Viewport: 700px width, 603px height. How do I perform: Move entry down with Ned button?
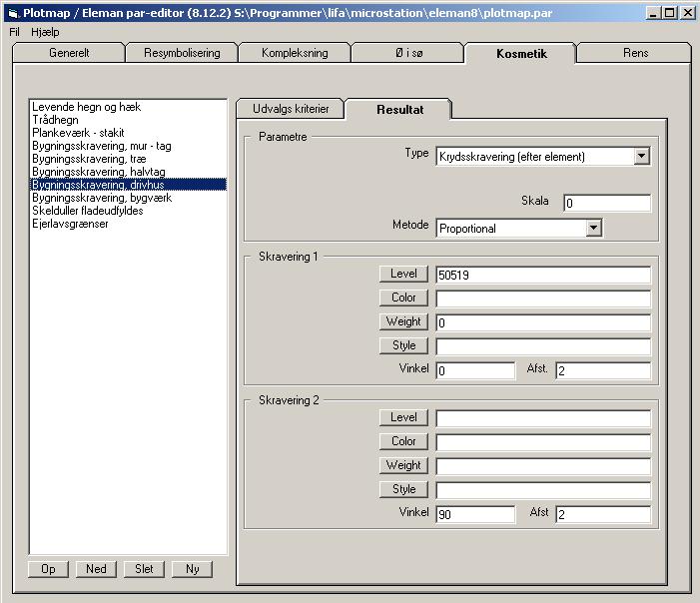tap(96, 569)
